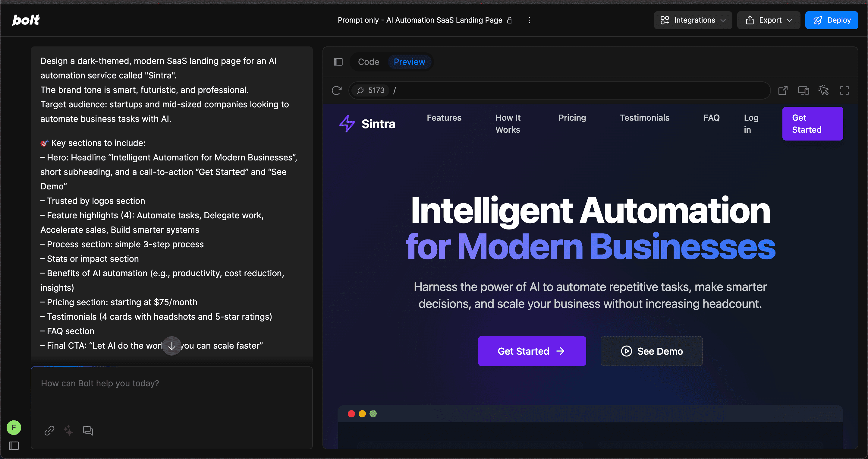Click the enhance prompt sparkle icon
This screenshot has height=459, width=868.
68,431
